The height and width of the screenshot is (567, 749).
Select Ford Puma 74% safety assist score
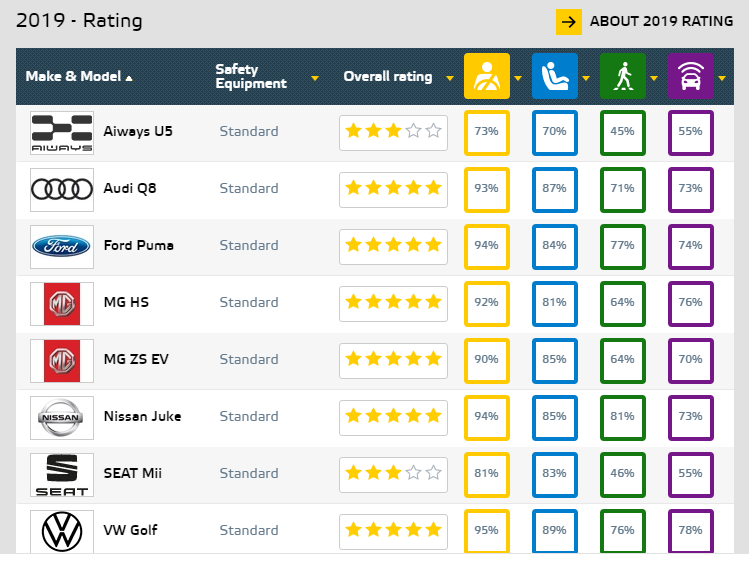point(691,246)
